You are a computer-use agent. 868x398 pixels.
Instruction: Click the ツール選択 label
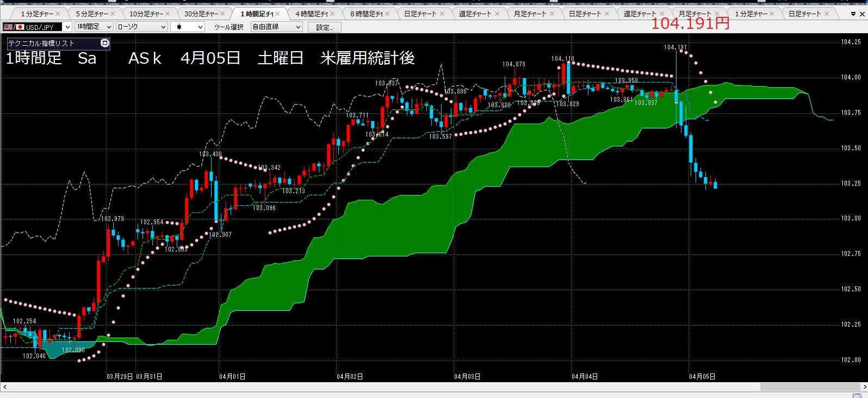[228, 27]
